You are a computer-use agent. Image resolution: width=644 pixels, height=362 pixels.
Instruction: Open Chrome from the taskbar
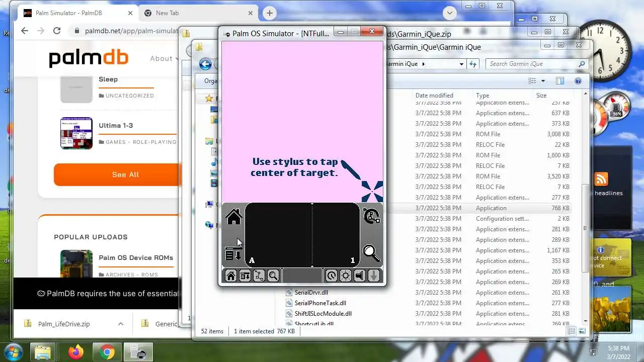coord(107,352)
